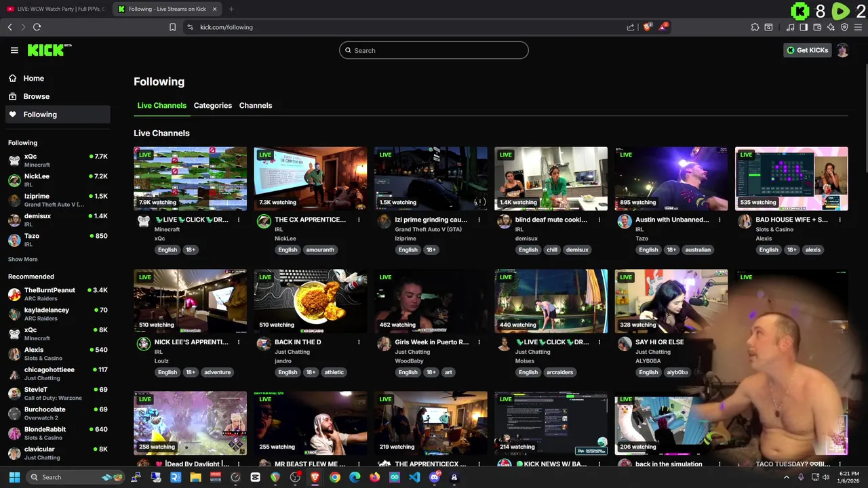Open Brave playlist music note icon

click(790, 27)
